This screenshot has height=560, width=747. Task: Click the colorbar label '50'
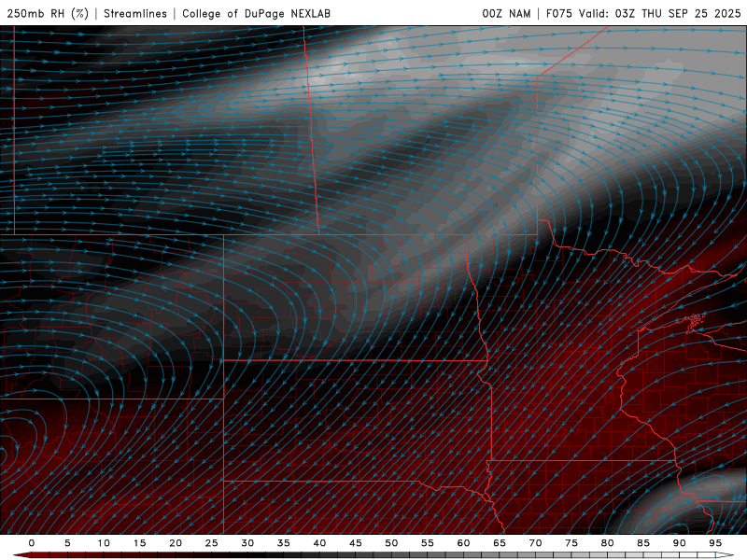391,543
